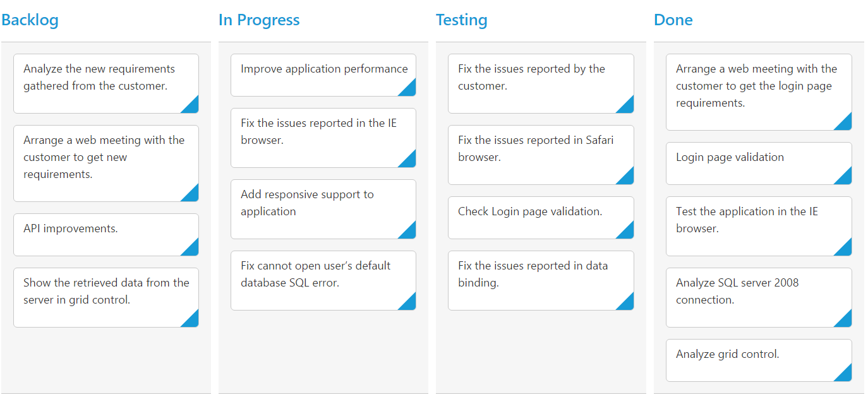Click the In Progress column header

click(x=259, y=20)
